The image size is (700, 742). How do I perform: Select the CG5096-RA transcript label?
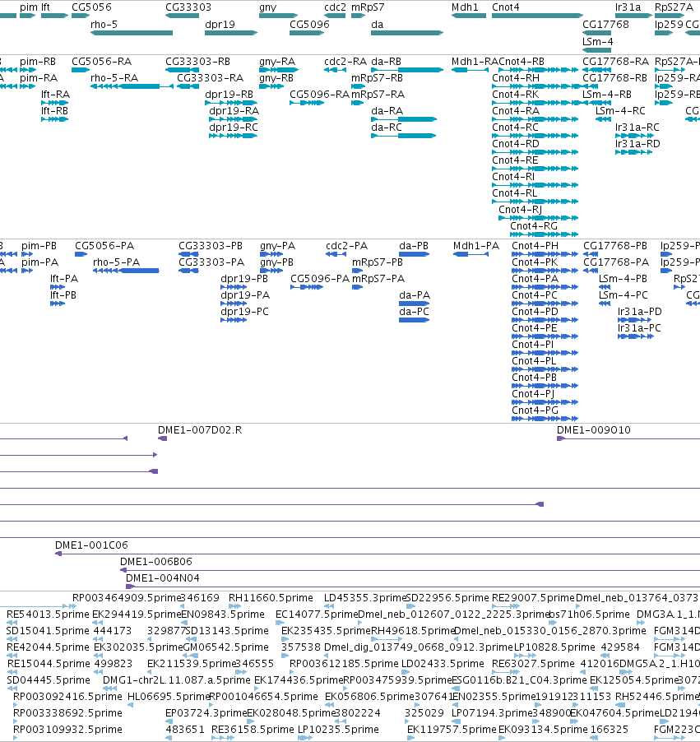(319, 94)
